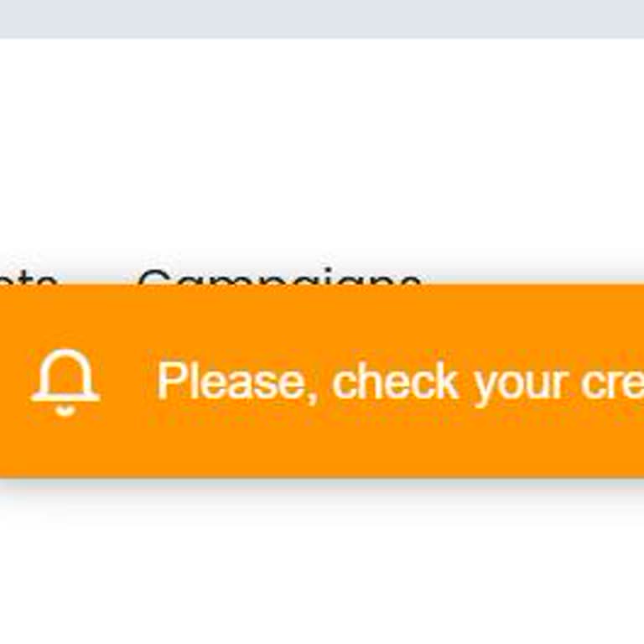Click the notification bell next to the warning text

65,382
